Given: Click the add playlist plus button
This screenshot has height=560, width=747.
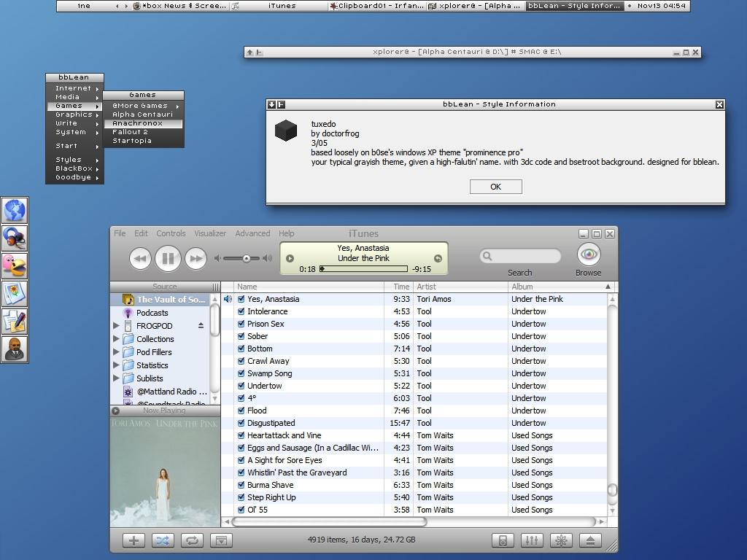Looking at the screenshot, I should pos(134,540).
